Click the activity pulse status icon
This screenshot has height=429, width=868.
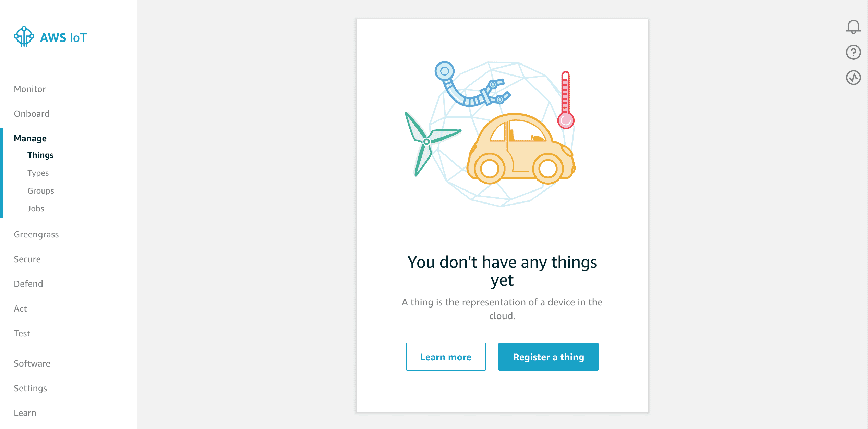click(853, 78)
